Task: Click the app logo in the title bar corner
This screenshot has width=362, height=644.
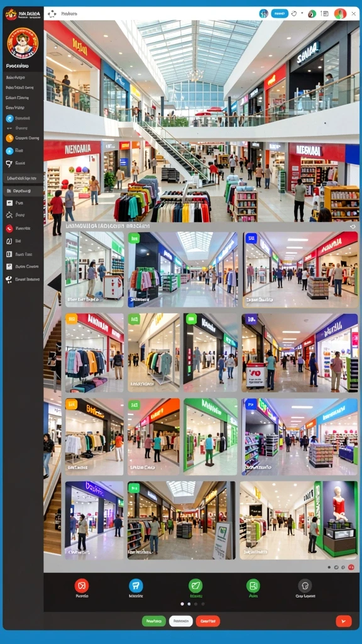Action: [x=11, y=14]
